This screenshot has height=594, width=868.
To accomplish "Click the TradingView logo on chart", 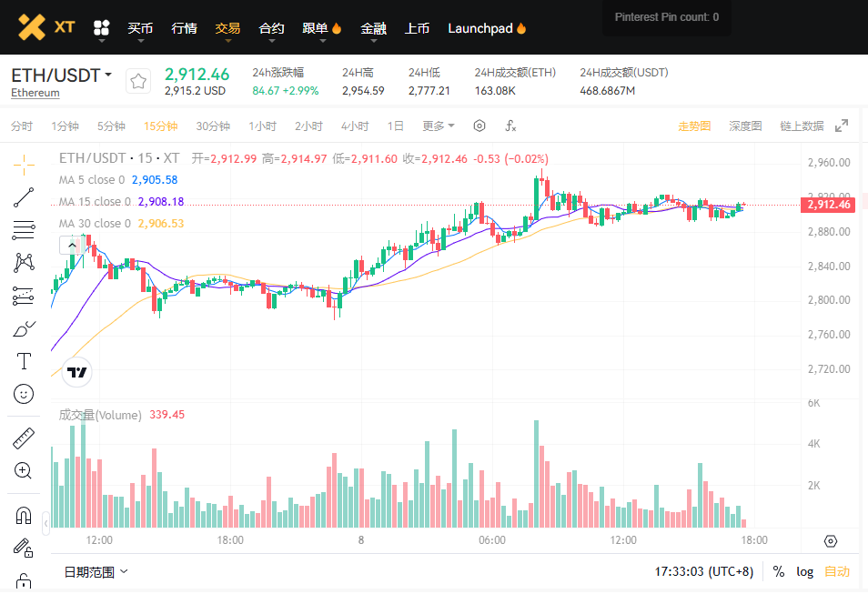I will 77,372.
